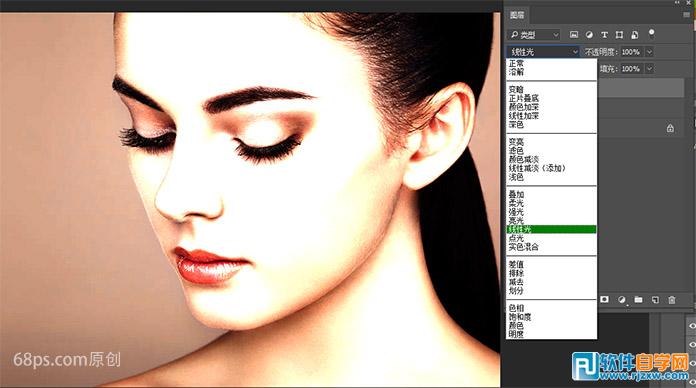Click the create new layer icon

click(x=655, y=300)
